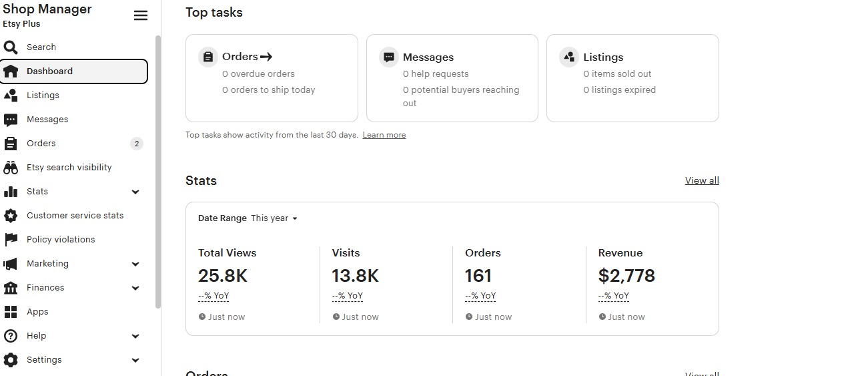Viewport: 868px width, 376px height.
Task: Click the hamburger menu icon beside Shop Manager
Action: 141,15
